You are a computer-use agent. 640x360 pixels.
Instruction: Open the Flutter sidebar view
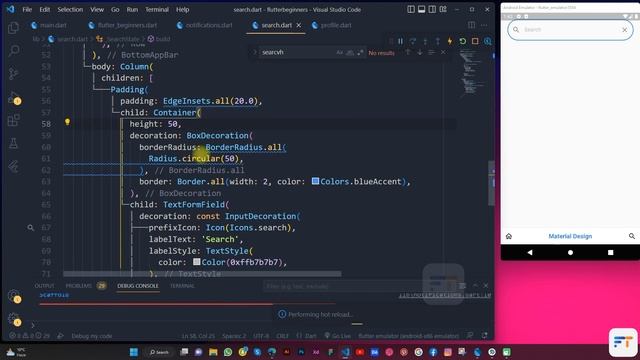tap(13, 166)
